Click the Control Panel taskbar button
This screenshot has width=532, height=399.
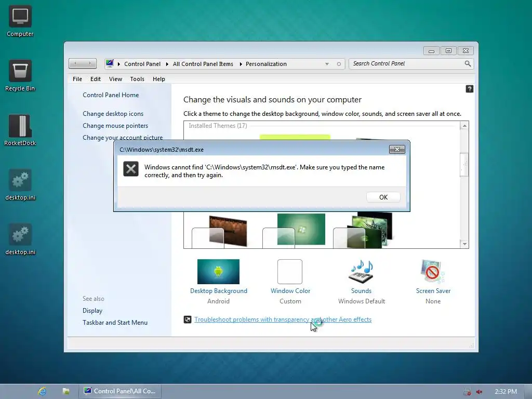coord(120,391)
